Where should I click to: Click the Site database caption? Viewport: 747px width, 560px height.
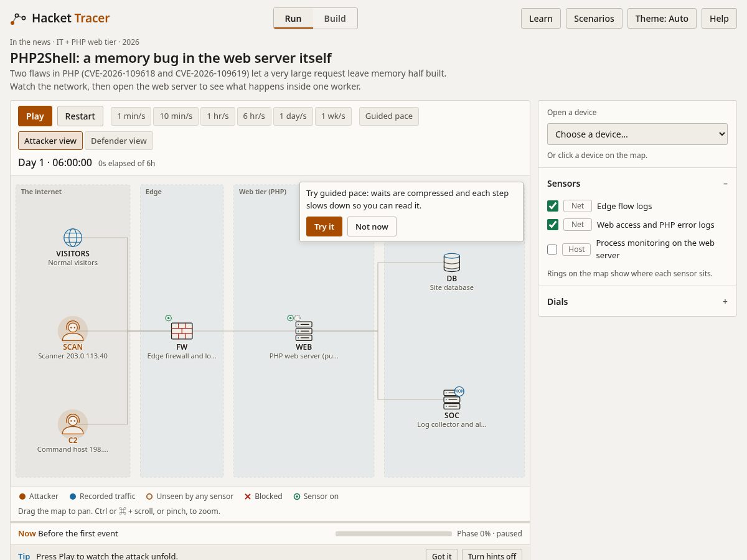(x=452, y=288)
